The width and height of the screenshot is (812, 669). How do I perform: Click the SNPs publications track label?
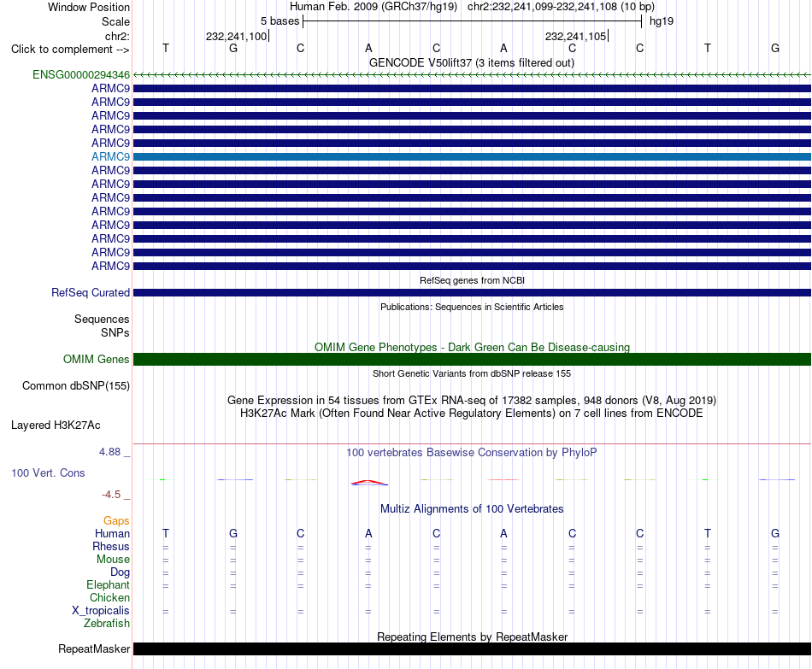click(115, 333)
